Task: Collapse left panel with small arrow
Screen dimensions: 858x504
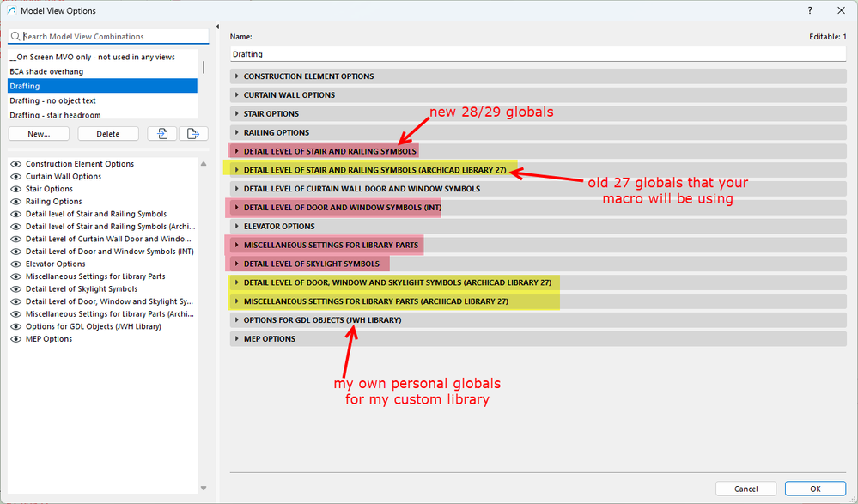Action: tap(217, 27)
